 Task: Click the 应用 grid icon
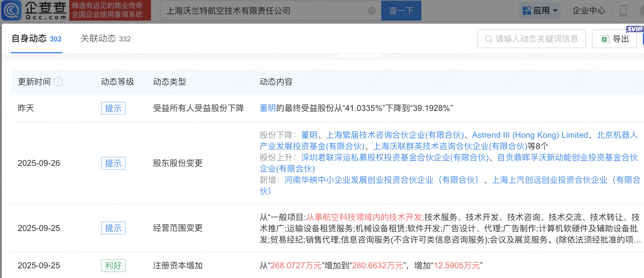click(x=527, y=11)
